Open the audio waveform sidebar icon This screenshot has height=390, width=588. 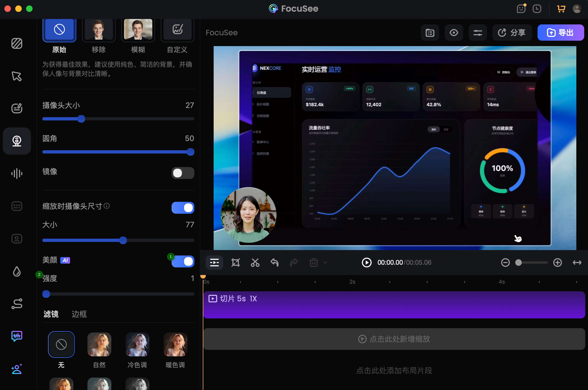(x=17, y=174)
